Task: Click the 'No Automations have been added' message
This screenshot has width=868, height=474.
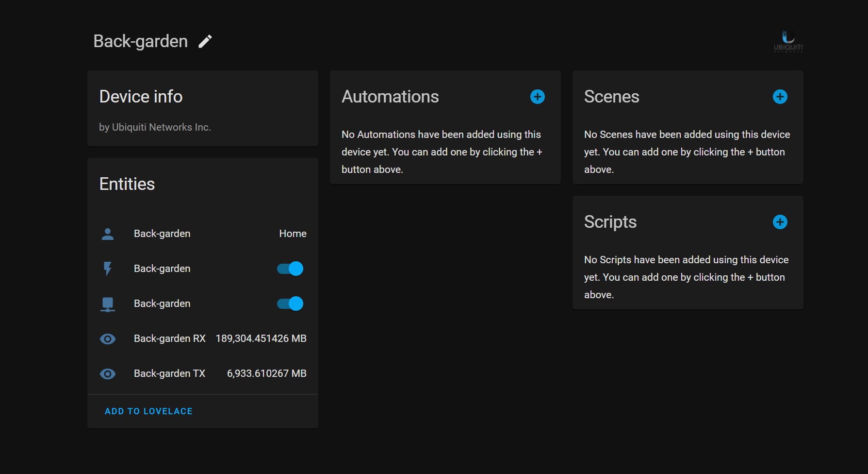Action: pos(442,152)
